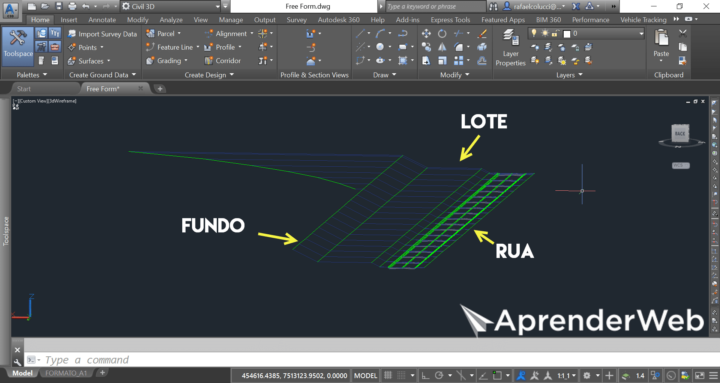This screenshot has height=383, width=720.
Task: Select the Line draw tool
Action: (x=360, y=34)
